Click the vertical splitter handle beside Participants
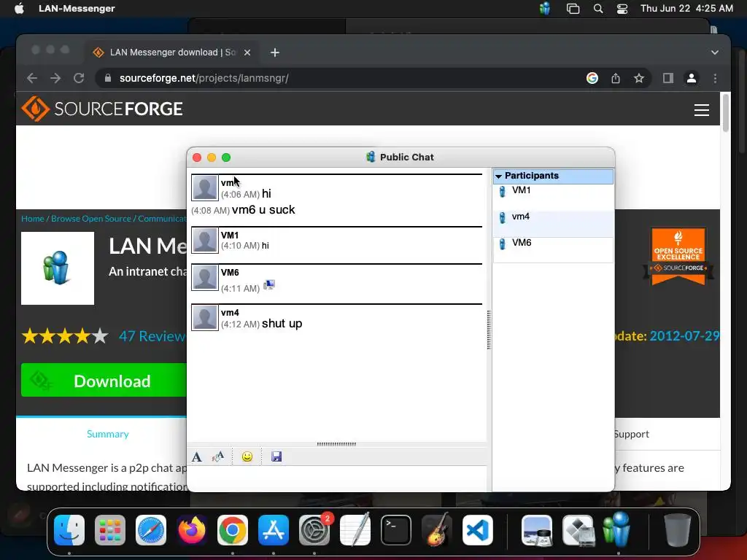 coord(489,330)
